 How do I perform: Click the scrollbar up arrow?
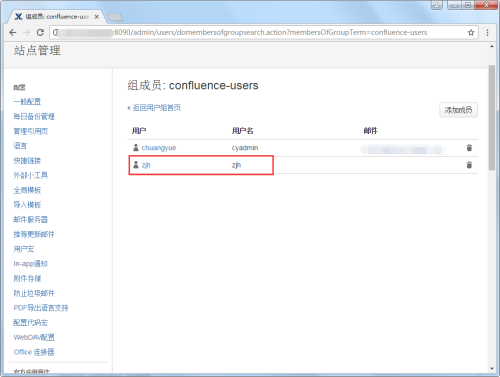(492, 47)
